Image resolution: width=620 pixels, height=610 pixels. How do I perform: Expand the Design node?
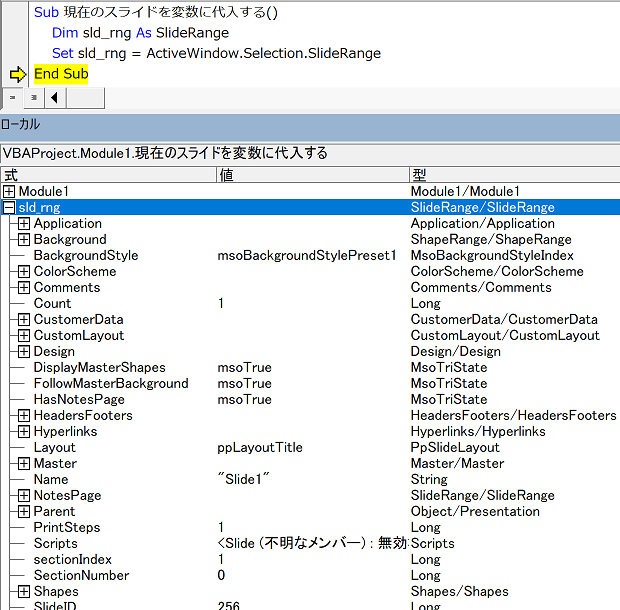click(x=24, y=351)
